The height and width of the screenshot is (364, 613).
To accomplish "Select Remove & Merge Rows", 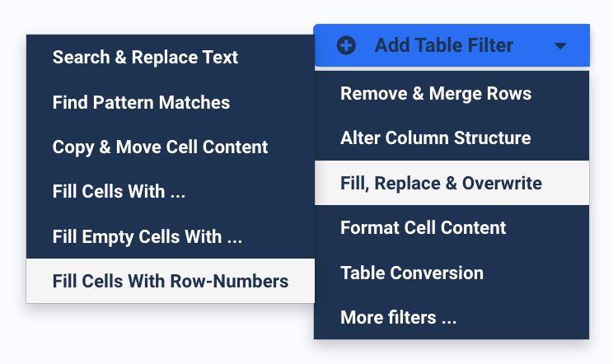I will (x=452, y=93).
